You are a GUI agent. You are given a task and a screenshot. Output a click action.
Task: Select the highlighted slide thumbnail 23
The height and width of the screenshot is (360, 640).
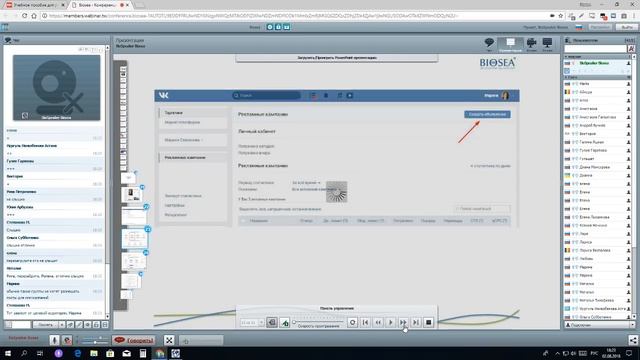[134, 238]
